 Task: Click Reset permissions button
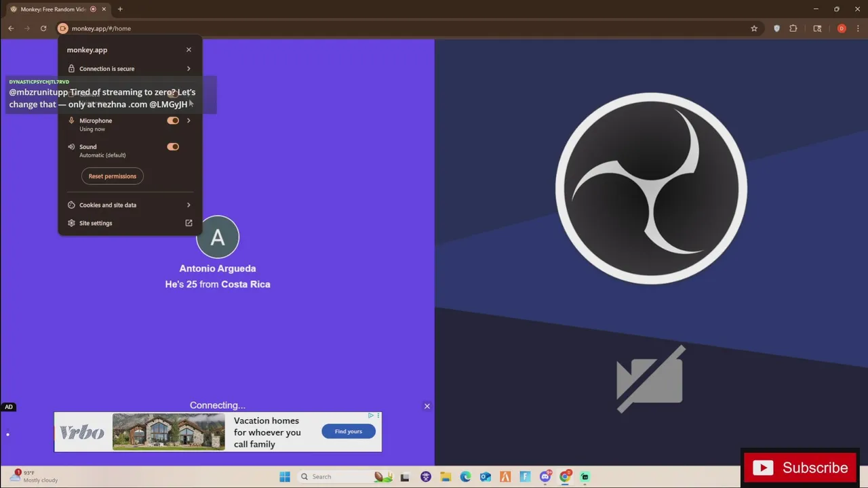click(x=113, y=176)
